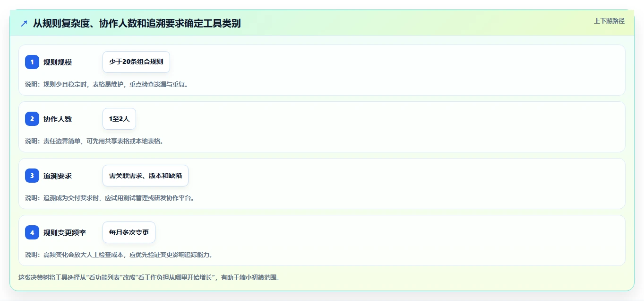Screen dimensions: 644x301
Task: Click the note about 追溯成为交付要求时
Action: 110,198
